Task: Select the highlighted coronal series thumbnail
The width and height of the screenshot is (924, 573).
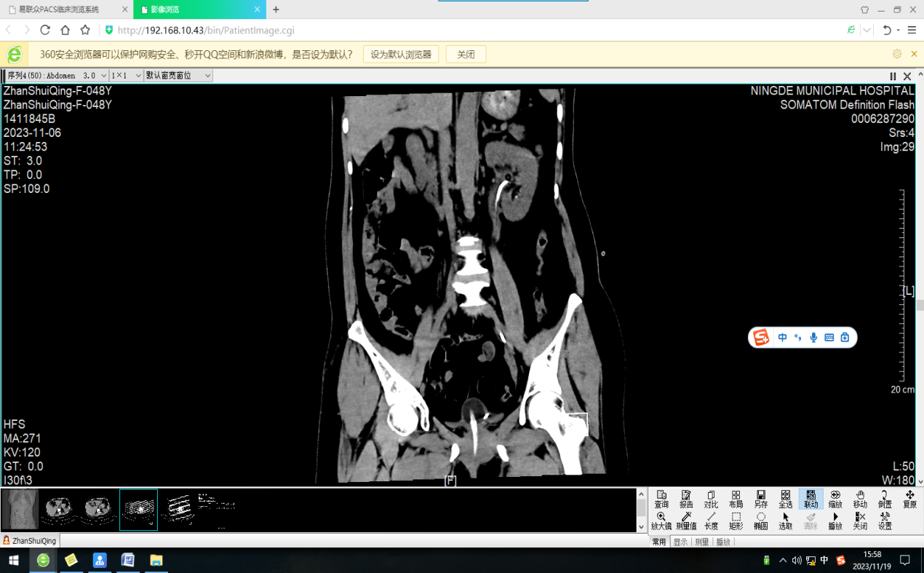Action: coord(138,510)
